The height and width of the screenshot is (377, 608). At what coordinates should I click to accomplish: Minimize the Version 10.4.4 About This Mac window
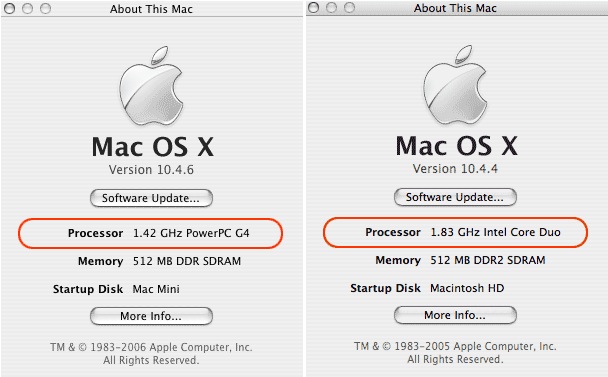click(332, 8)
